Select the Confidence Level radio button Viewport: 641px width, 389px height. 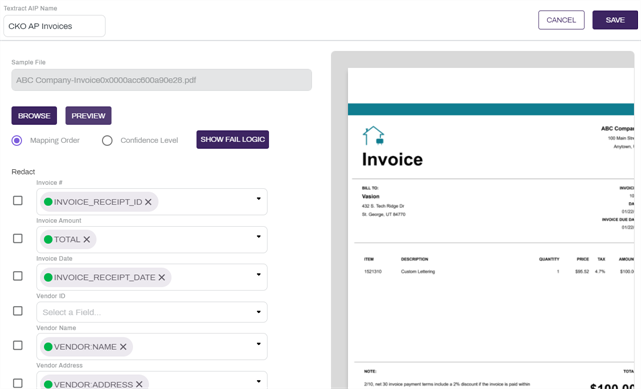(107, 141)
